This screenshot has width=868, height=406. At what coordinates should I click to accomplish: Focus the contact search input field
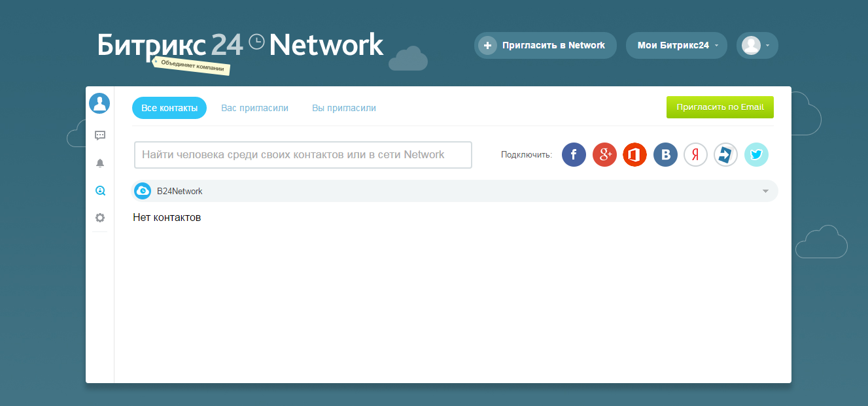point(303,155)
